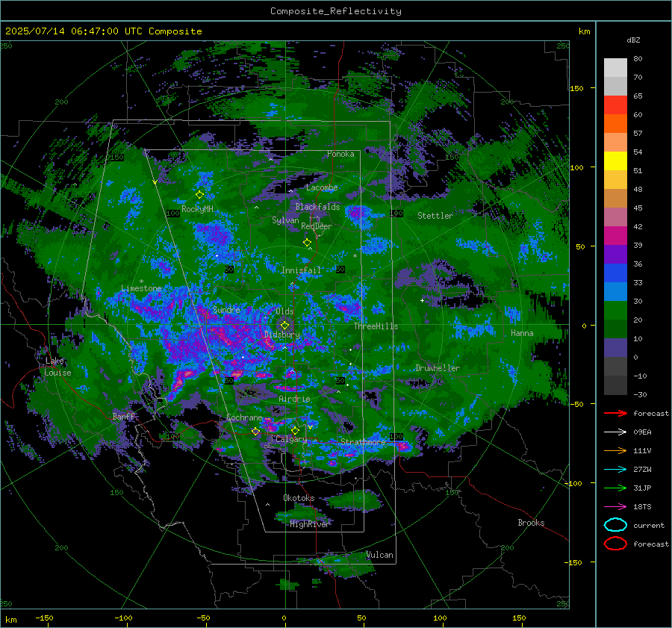
Task: Click the -100 tick on right axis
Action: click(x=573, y=483)
